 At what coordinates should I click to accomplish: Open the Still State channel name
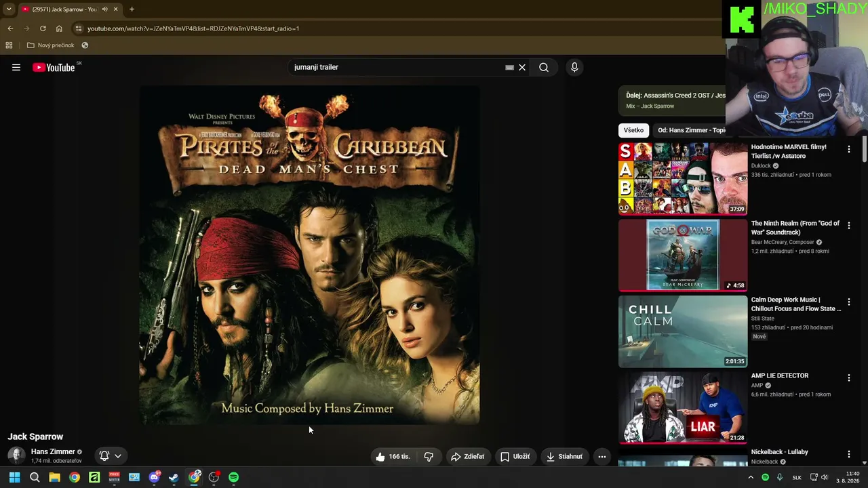[763, 318]
